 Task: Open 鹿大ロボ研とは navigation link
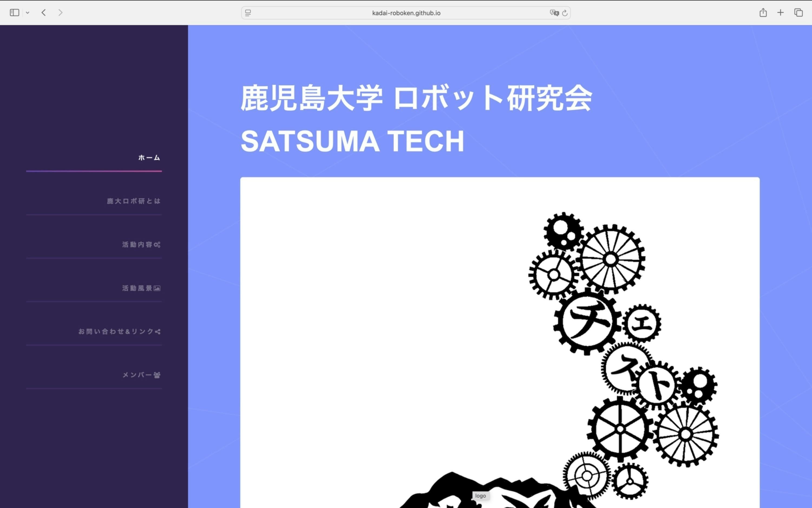point(133,201)
